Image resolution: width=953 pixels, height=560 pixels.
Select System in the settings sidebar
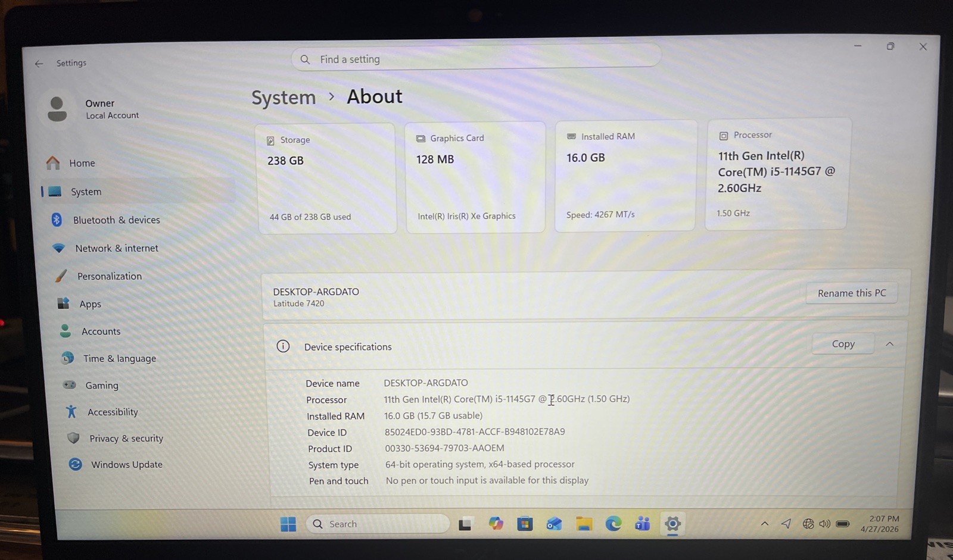138,192
